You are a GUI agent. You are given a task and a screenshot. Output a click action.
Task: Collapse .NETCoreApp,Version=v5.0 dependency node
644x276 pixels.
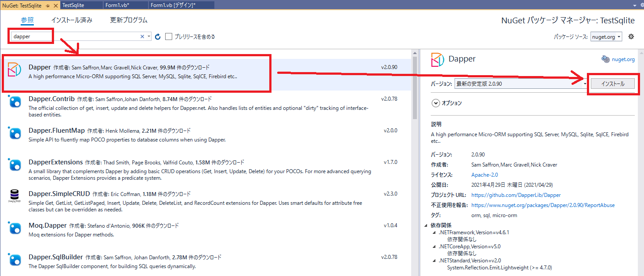[434, 247]
